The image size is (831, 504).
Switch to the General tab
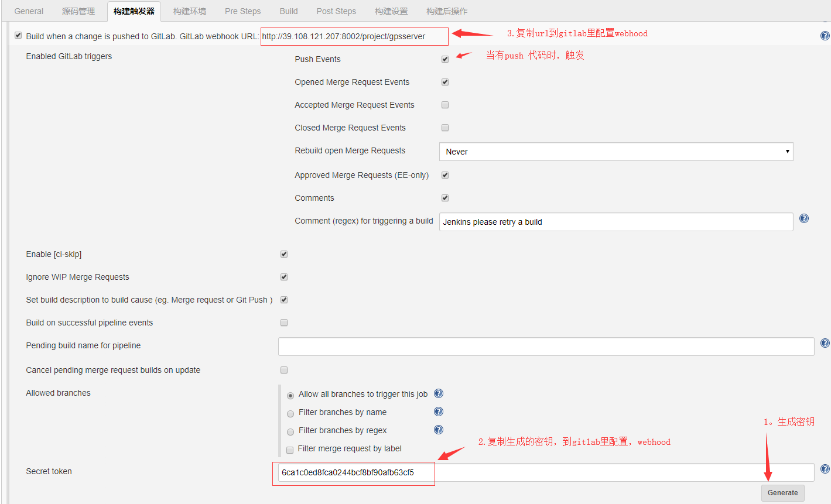point(29,11)
